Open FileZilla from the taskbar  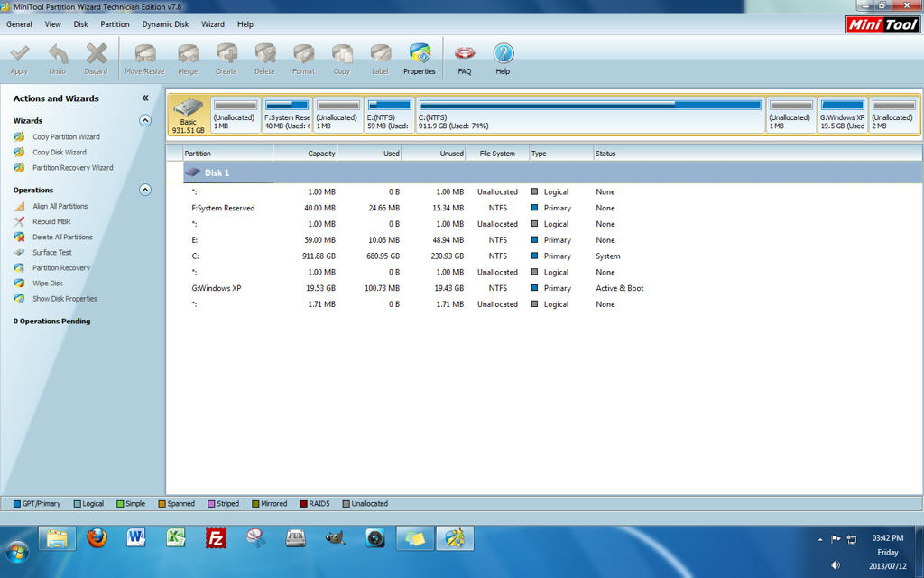(216, 538)
